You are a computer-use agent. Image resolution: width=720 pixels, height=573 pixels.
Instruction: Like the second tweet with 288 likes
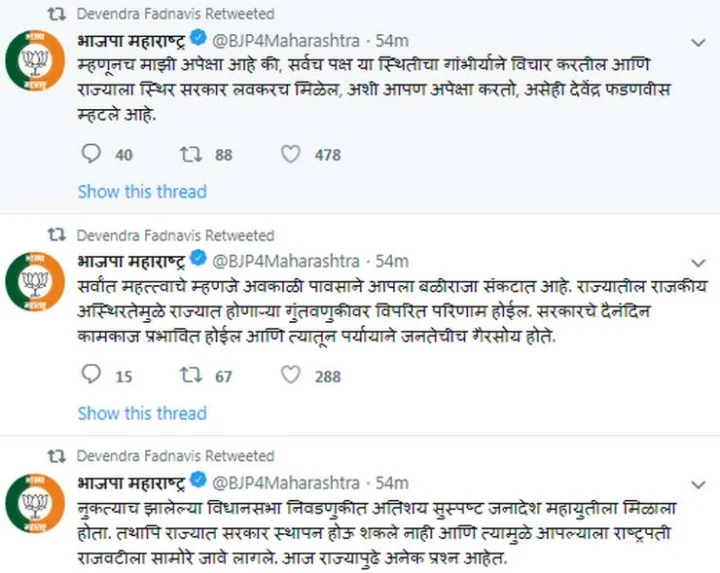click(291, 375)
